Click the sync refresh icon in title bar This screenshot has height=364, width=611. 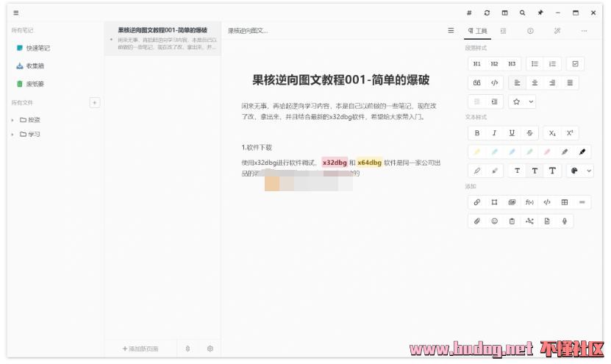tap(487, 13)
